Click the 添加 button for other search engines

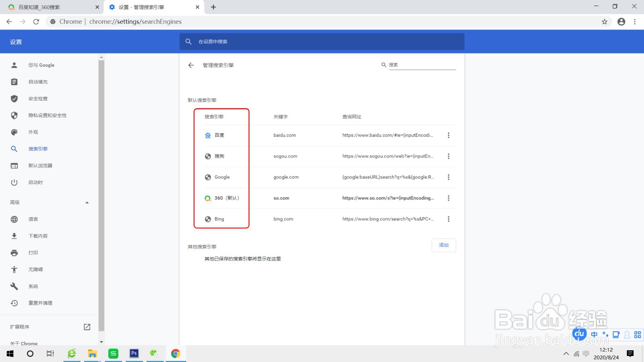[x=444, y=245]
